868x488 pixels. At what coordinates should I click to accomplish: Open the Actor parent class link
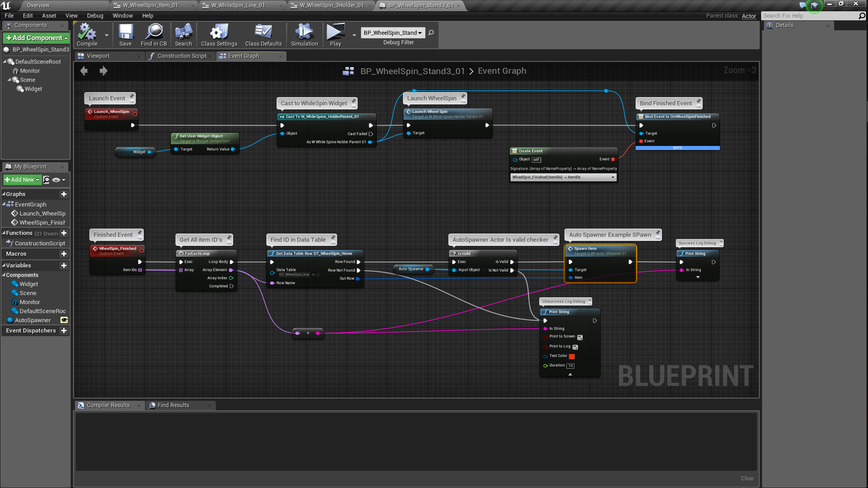tap(749, 16)
